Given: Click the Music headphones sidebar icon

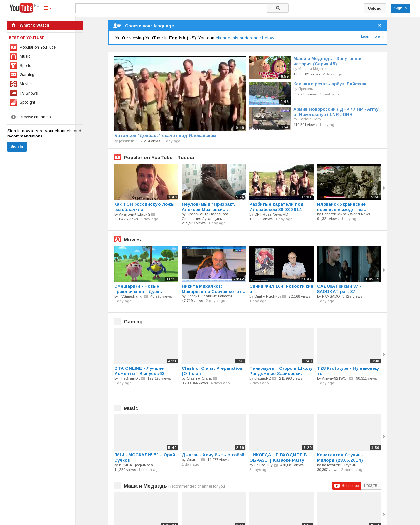Looking at the screenshot, I should 13,56.
